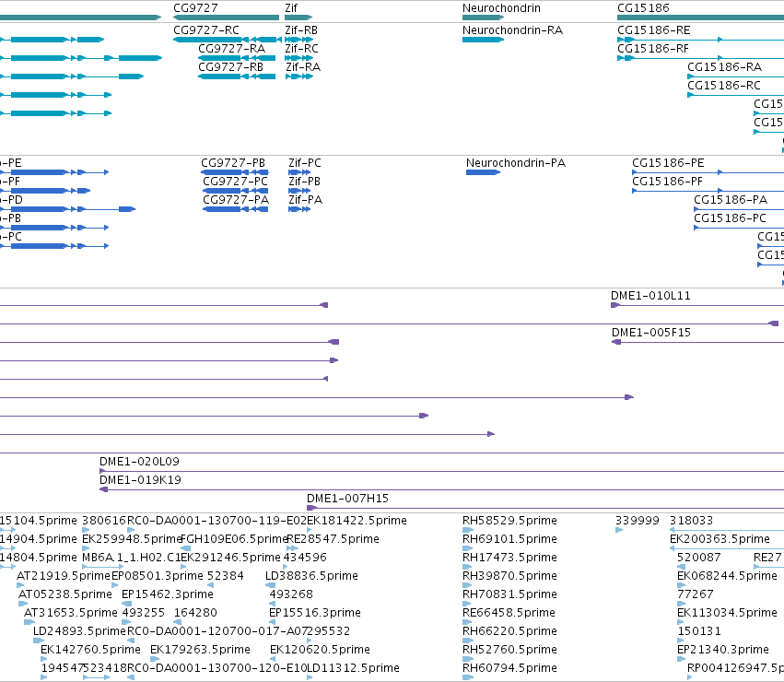784x682 pixels.
Task: Select EST label EK179263.5prime
Action: [200, 650]
